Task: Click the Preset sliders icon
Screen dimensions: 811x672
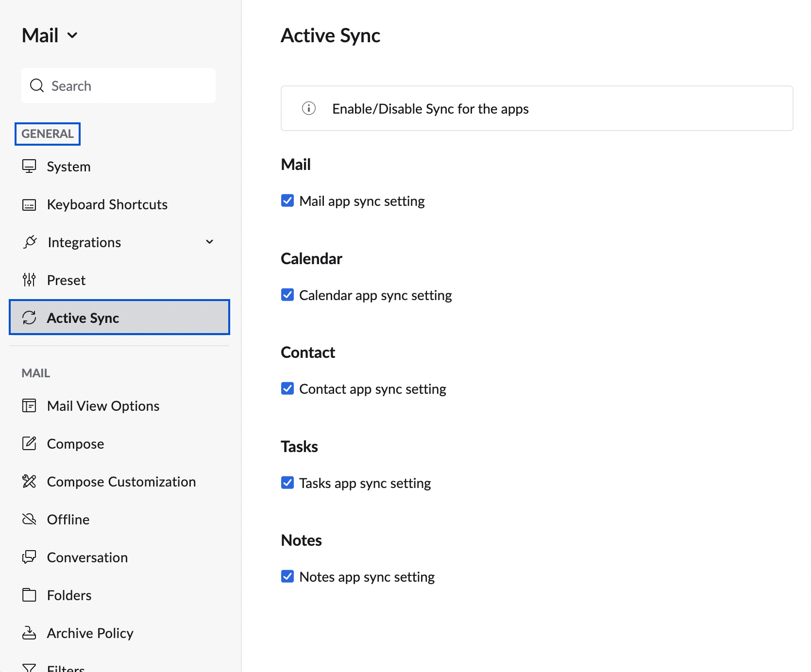Action: pyautogui.click(x=29, y=280)
